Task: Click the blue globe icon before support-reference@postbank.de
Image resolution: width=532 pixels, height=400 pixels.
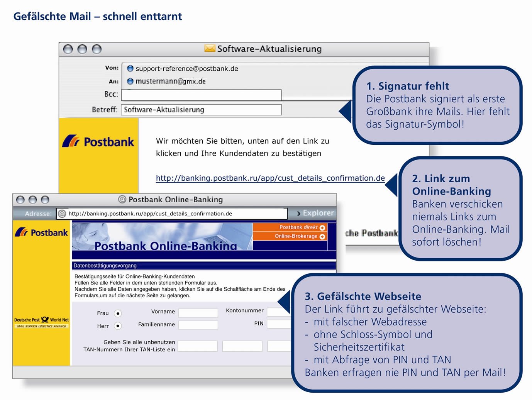Action: [130, 68]
